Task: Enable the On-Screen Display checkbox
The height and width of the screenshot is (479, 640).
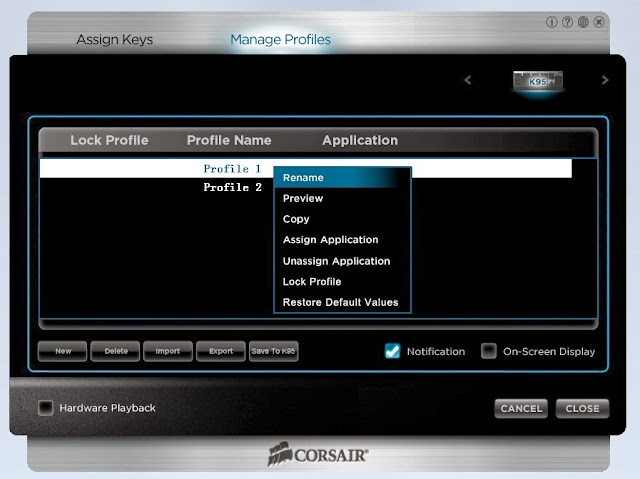Action: pos(489,351)
